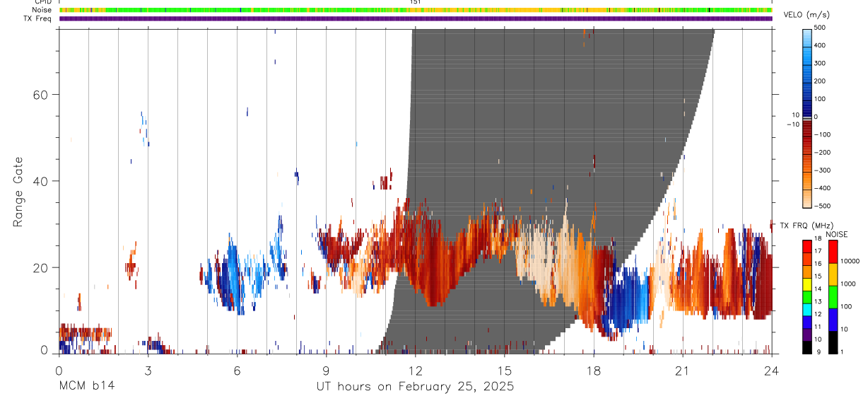Click the Noise strip above the plot
Viewport: 868px width, 401px height.
coord(416,10)
